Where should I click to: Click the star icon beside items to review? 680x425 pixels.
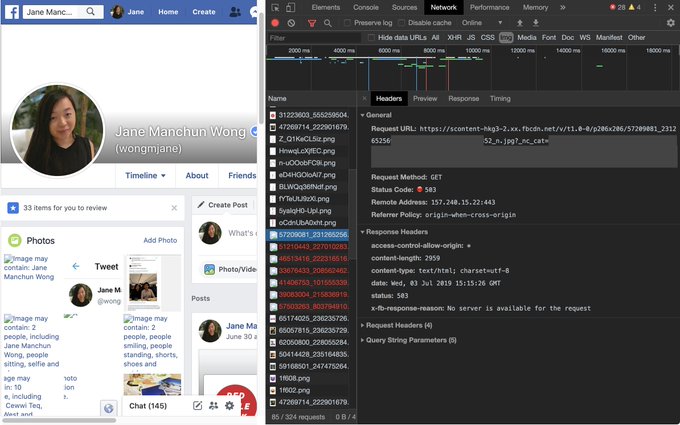coord(13,208)
